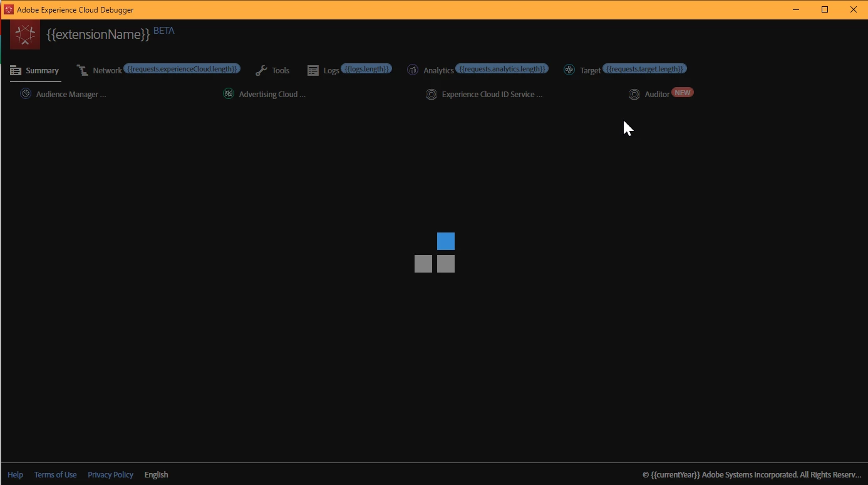Click the {{extensionName}} title text
This screenshot has height=485, width=868.
98,35
